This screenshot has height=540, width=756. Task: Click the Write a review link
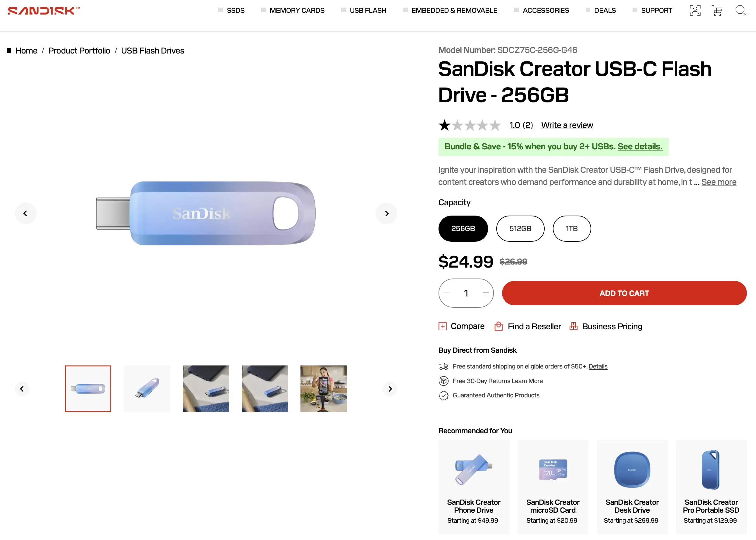pos(567,125)
